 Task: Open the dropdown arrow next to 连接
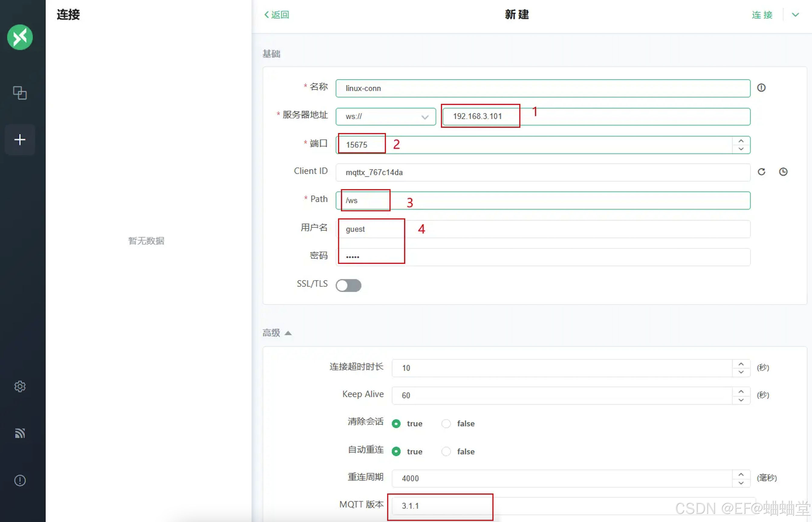pos(795,14)
